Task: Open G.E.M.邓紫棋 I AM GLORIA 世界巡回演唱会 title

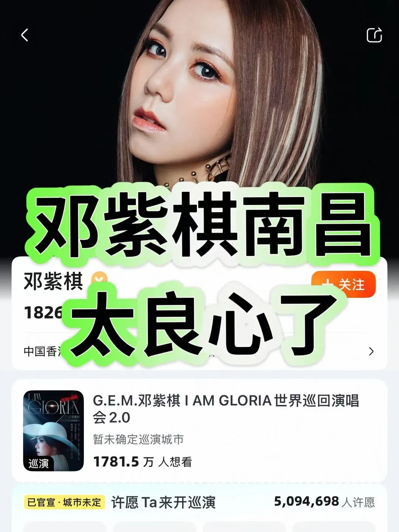Action: [226, 409]
